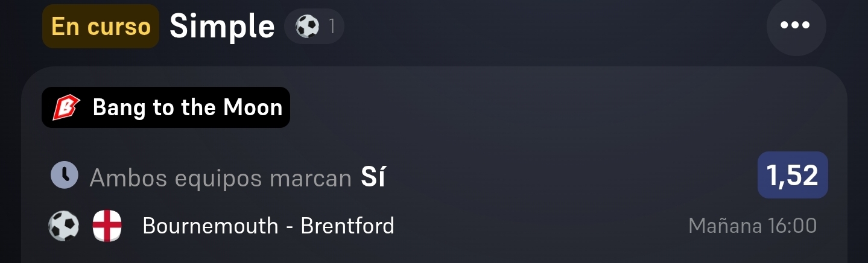Image resolution: width=868 pixels, height=263 pixels.
Task: Click the soccer ball beside the England flag
Action: [x=64, y=226]
